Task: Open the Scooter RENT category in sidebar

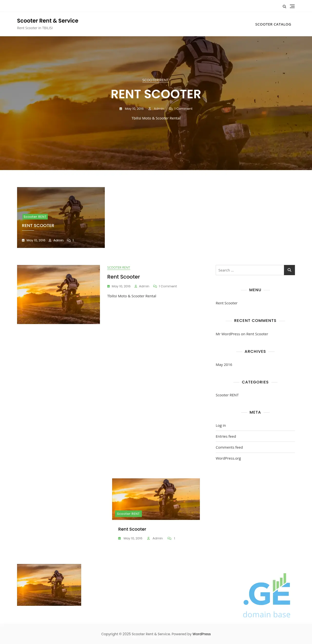Action: click(x=227, y=395)
